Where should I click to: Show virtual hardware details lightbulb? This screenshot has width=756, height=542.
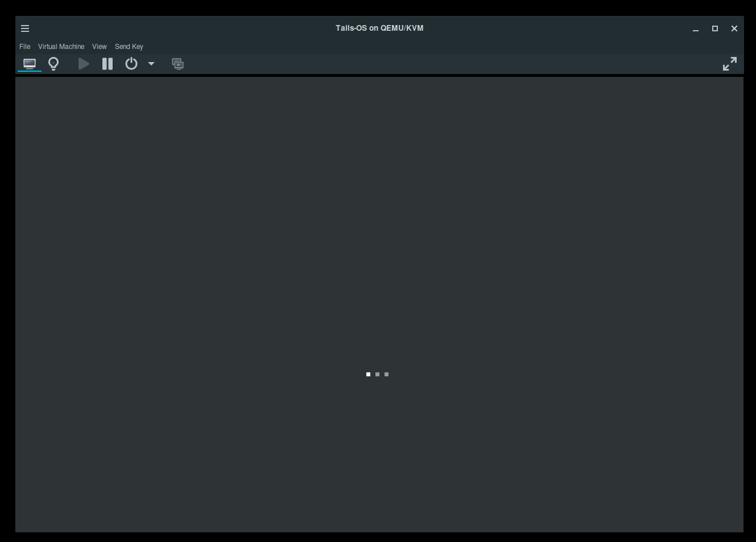tap(53, 64)
